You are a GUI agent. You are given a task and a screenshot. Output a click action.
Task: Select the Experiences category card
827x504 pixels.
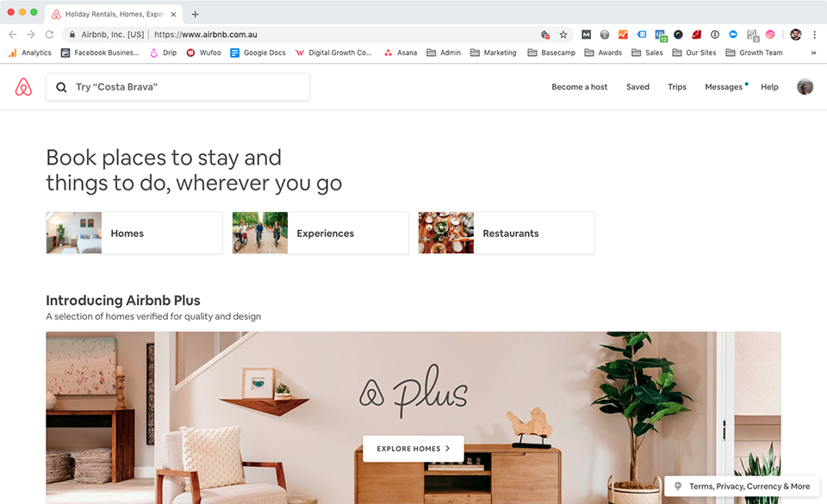point(320,233)
